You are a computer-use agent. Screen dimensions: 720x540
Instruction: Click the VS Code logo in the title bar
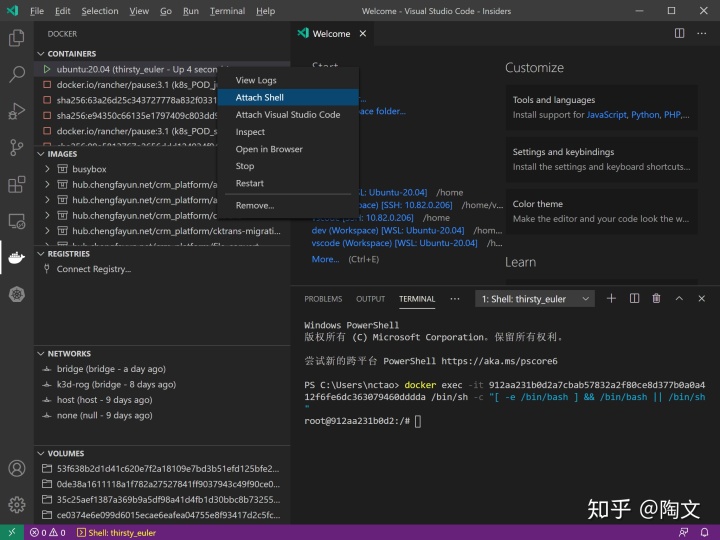click(x=12, y=11)
